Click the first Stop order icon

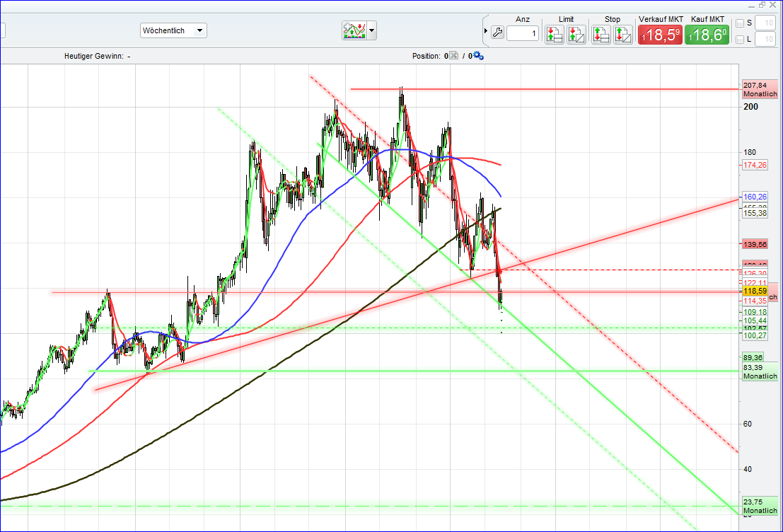pos(601,35)
